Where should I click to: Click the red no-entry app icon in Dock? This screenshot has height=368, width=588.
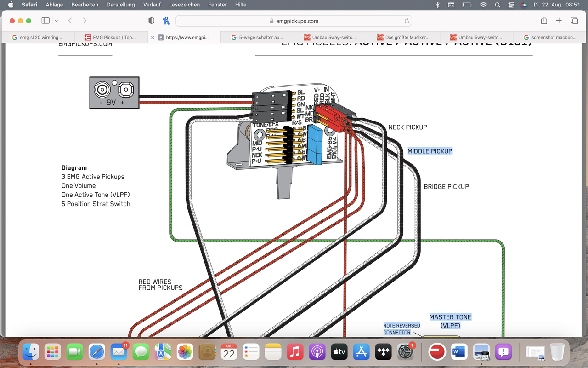(436, 352)
